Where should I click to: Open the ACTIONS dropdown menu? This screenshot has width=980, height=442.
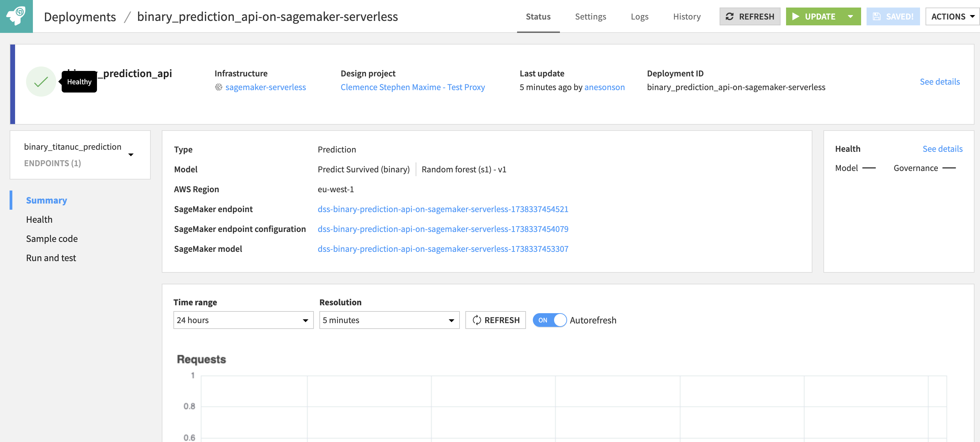pyautogui.click(x=952, y=16)
